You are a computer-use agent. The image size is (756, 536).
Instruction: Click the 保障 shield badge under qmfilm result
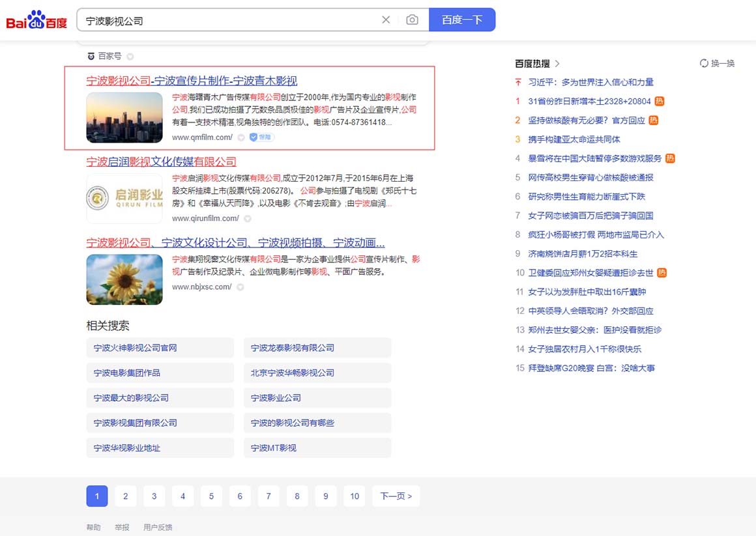[x=261, y=137]
